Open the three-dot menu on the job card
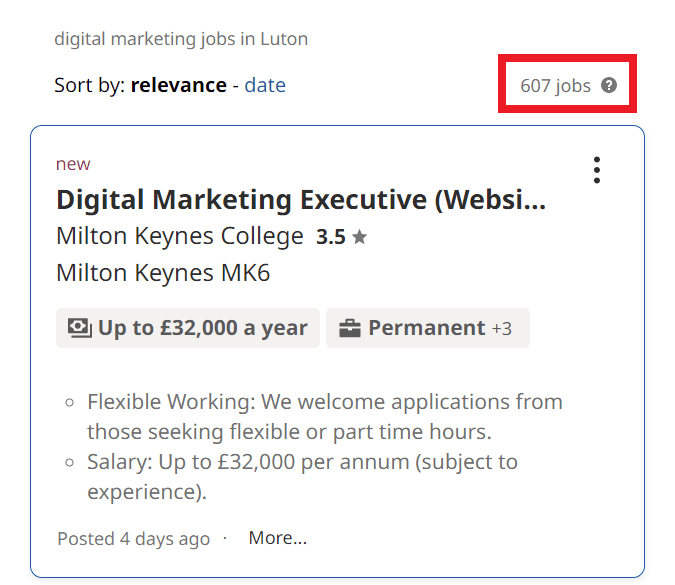The height and width of the screenshot is (585, 675). 597,170
